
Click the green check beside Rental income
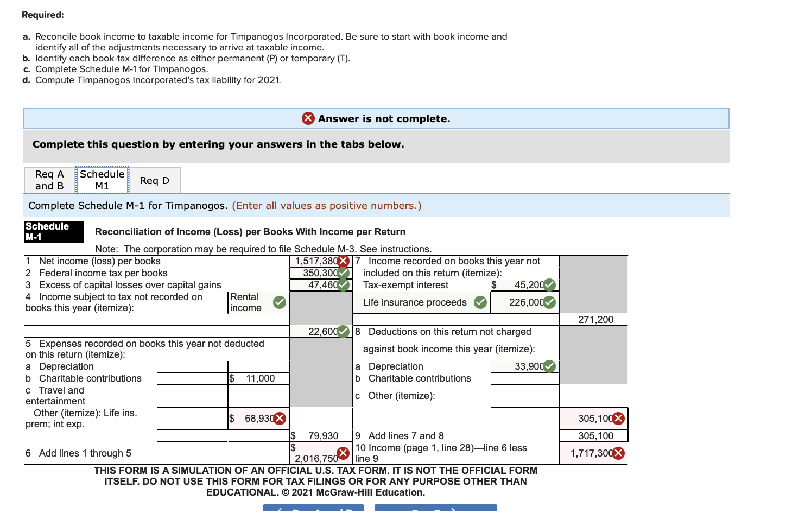coord(280,302)
